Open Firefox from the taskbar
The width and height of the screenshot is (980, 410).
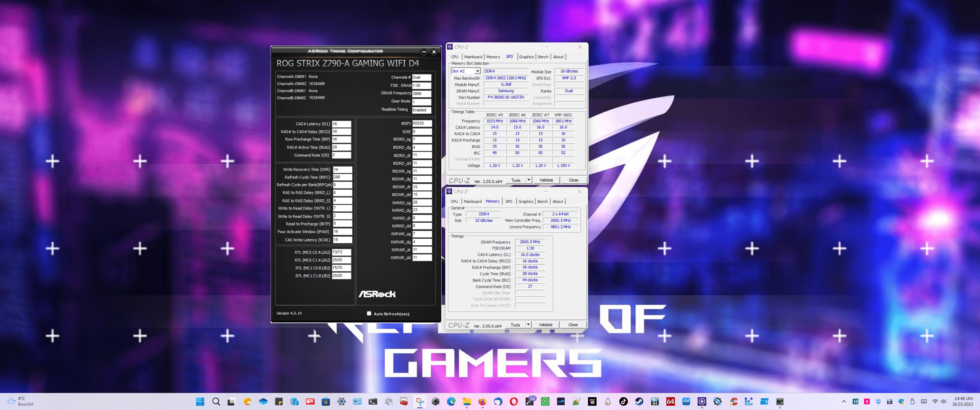tap(482, 402)
